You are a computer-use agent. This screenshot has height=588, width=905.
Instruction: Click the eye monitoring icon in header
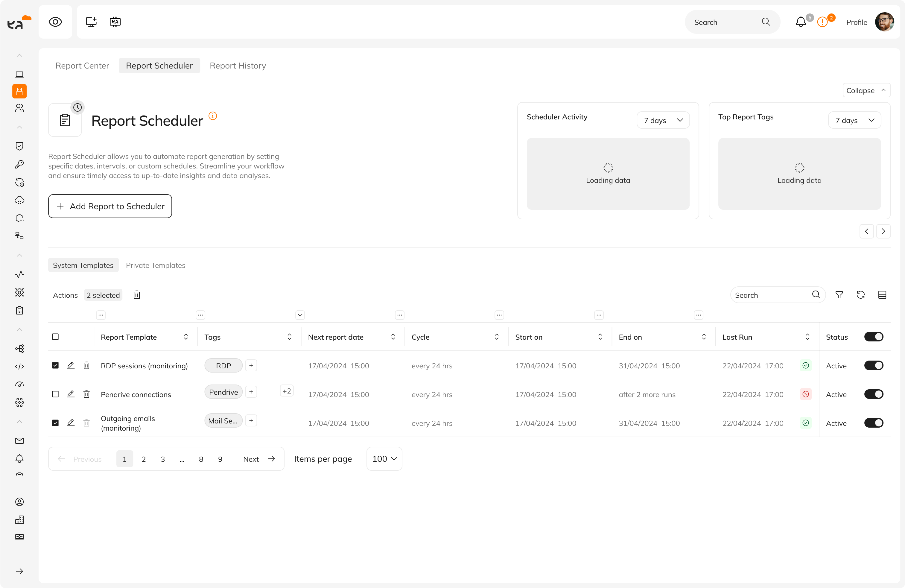point(56,22)
